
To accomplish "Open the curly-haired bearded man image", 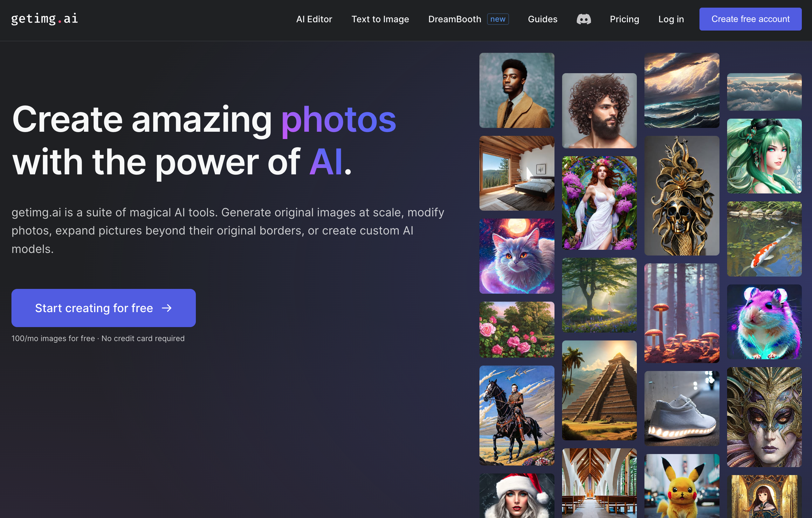I will click(599, 111).
